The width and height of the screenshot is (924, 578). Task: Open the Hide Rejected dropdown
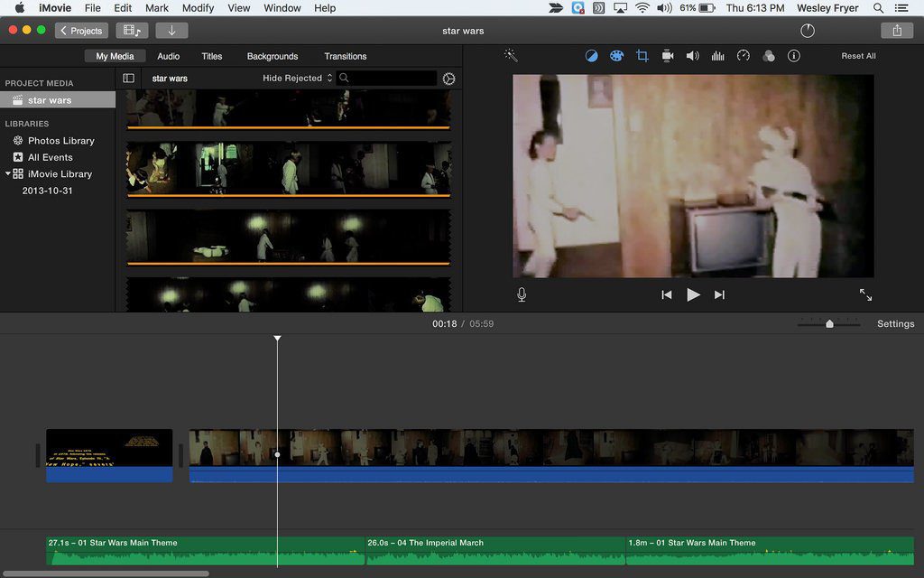click(x=297, y=78)
